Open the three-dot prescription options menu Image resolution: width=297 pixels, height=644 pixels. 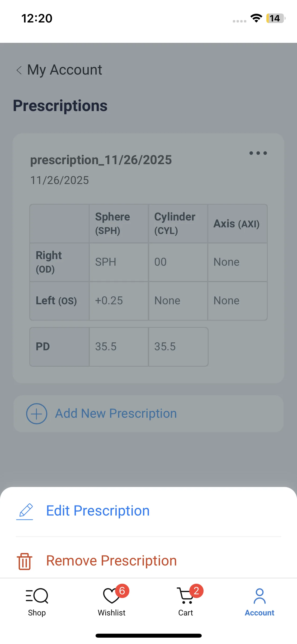click(258, 153)
